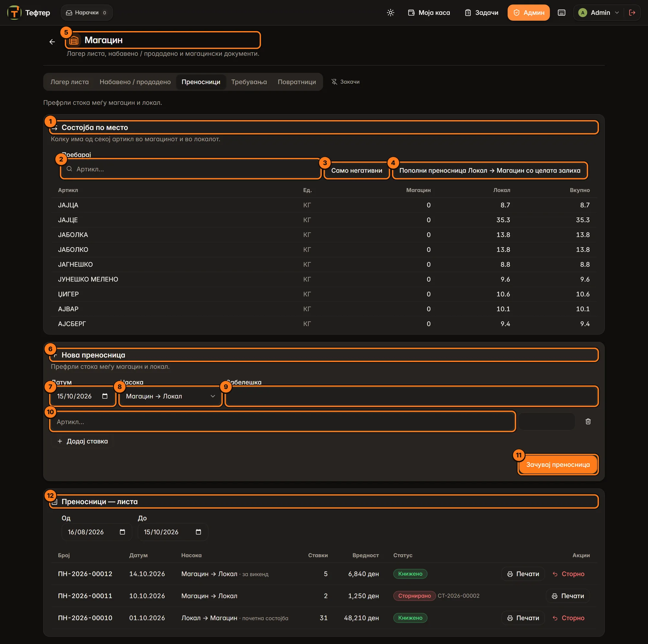Click the quantity field beside Артикл

(546, 421)
